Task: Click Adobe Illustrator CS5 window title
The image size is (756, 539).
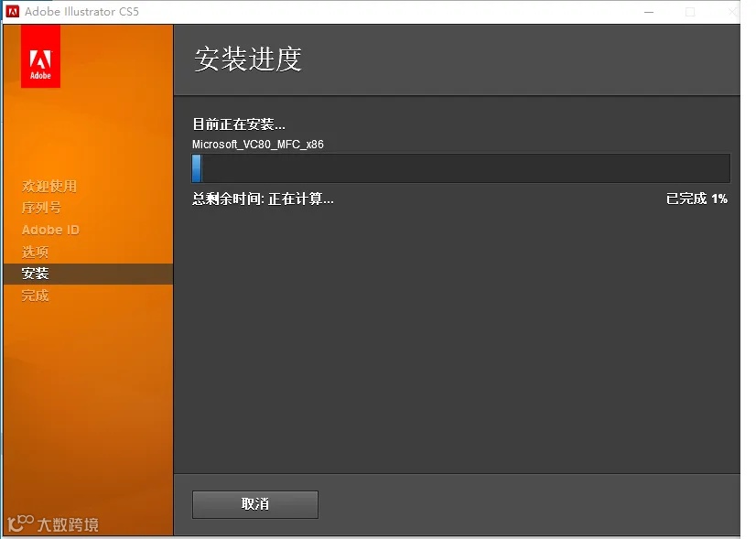Action: click(82, 12)
